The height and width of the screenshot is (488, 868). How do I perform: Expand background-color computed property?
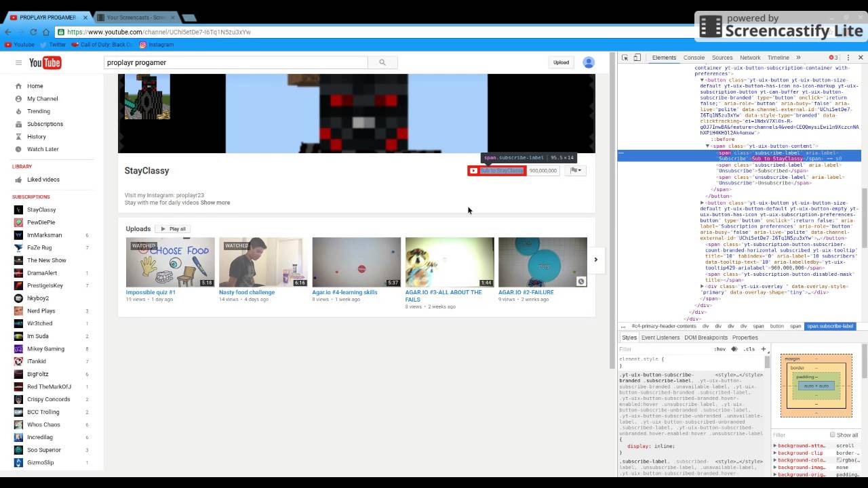point(775,460)
